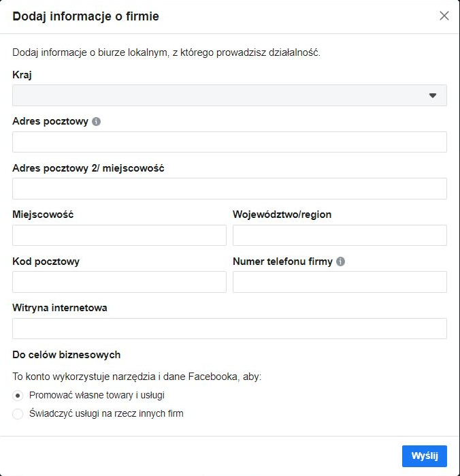Click the "Świadczyć usługi na rzecz innych firm" label

(106, 413)
